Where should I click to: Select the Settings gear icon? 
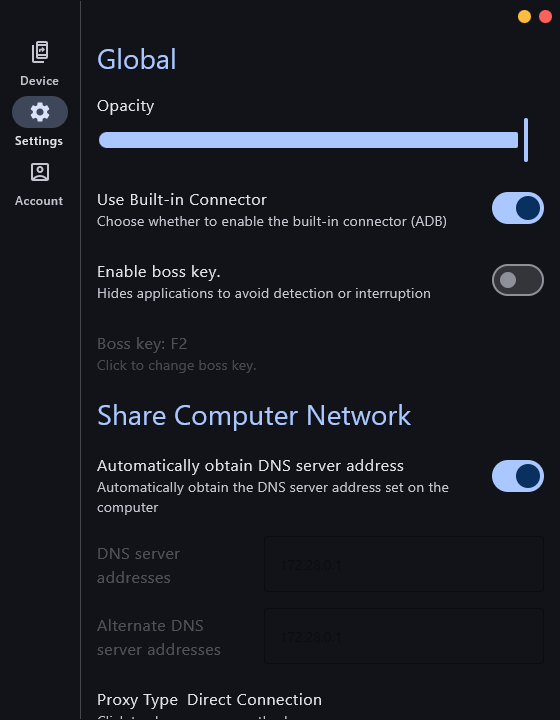(40, 112)
